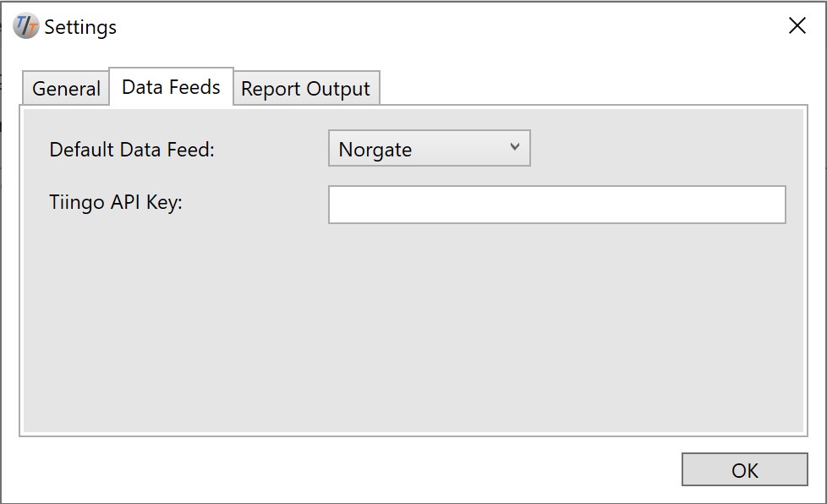Click the tab strip area right of Report Output
The image size is (827, 504).
tap(591, 87)
